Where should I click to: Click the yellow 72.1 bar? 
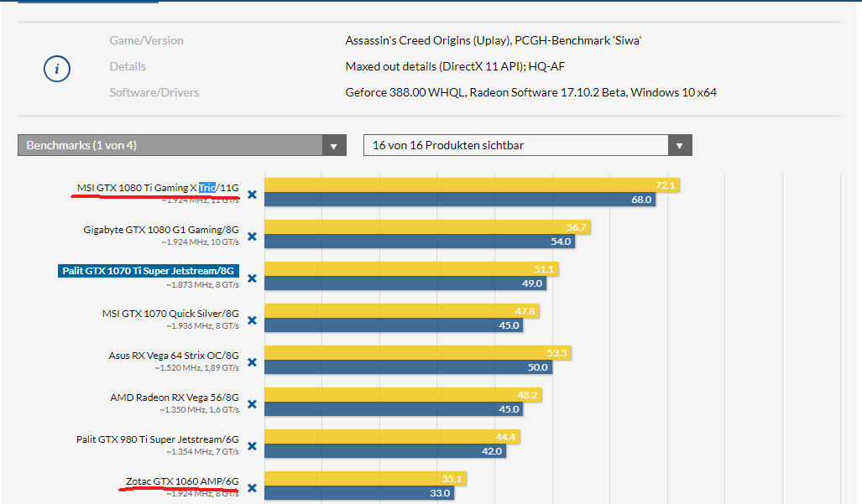(x=473, y=185)
